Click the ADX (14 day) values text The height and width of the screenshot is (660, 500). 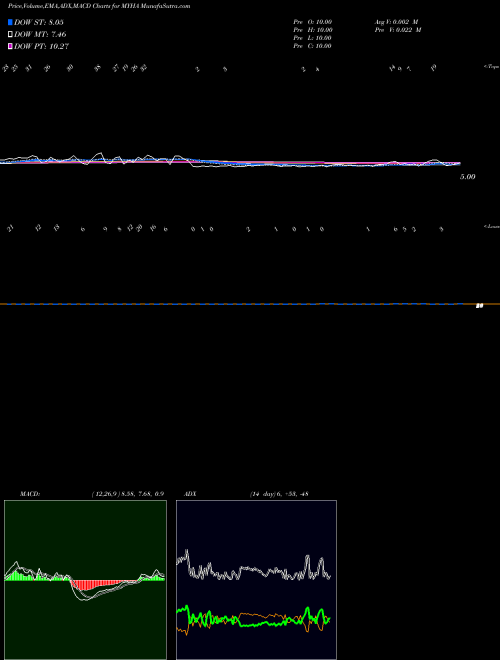coord(279,494)
